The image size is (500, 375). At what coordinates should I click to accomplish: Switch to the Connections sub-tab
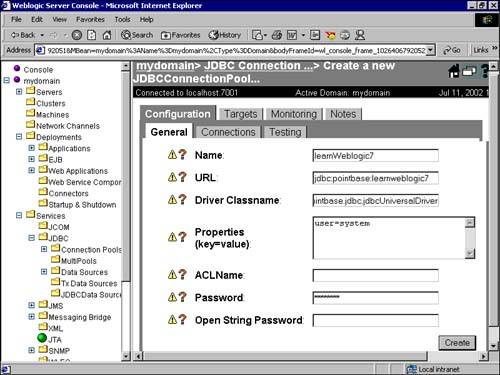[x=228, y=132]
